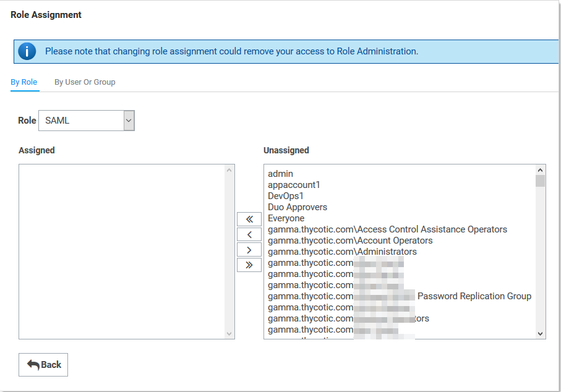Click the single right arrow unassign button
The image size is (561, 392).
(x=249, y=250)
